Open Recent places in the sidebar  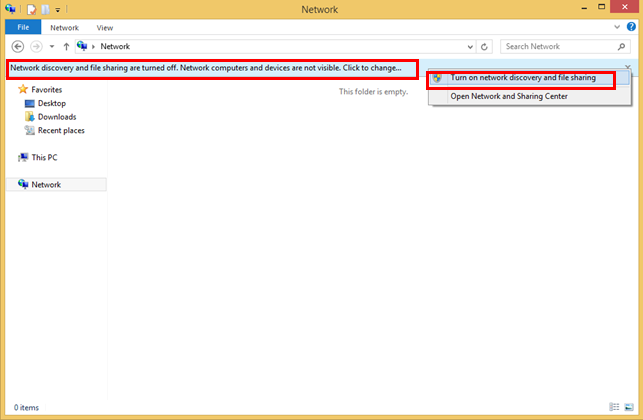pos(61,130)
